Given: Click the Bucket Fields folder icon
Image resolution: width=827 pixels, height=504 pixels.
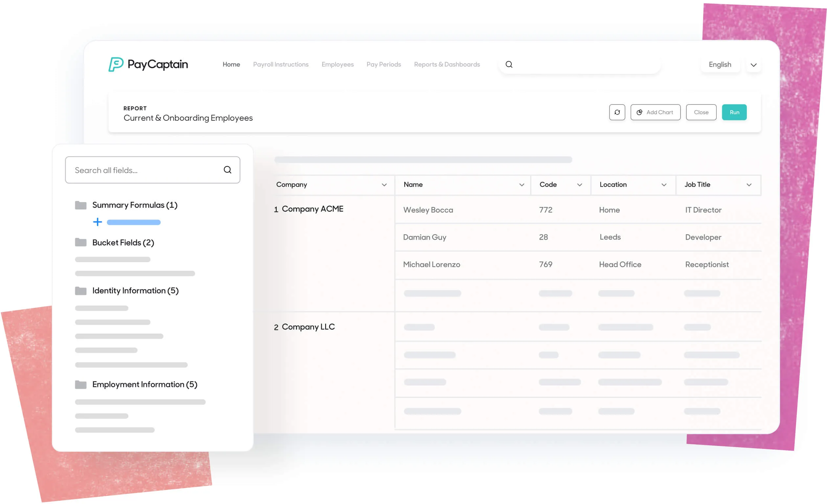Looking at the screenshot, I should point(80,242).
